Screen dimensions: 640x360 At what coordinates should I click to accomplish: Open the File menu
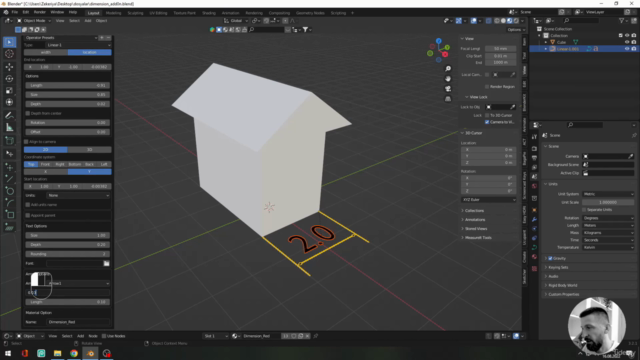[15, 12]
